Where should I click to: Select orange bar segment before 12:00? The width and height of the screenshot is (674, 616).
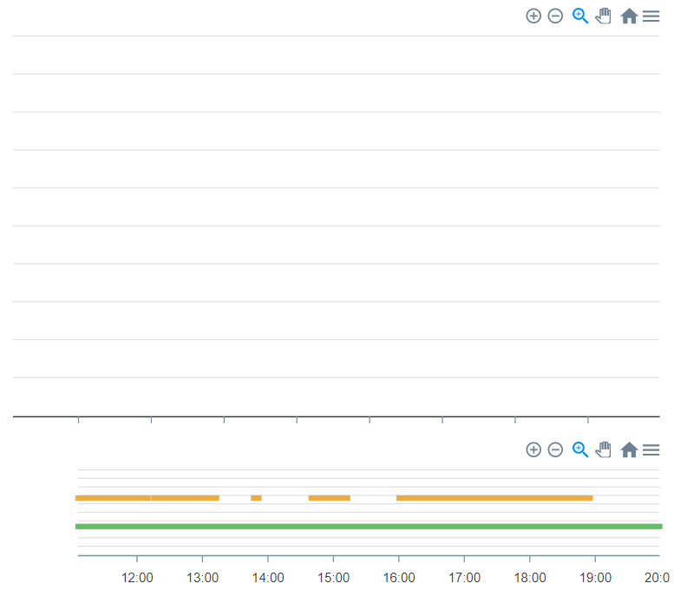(113, 498)
